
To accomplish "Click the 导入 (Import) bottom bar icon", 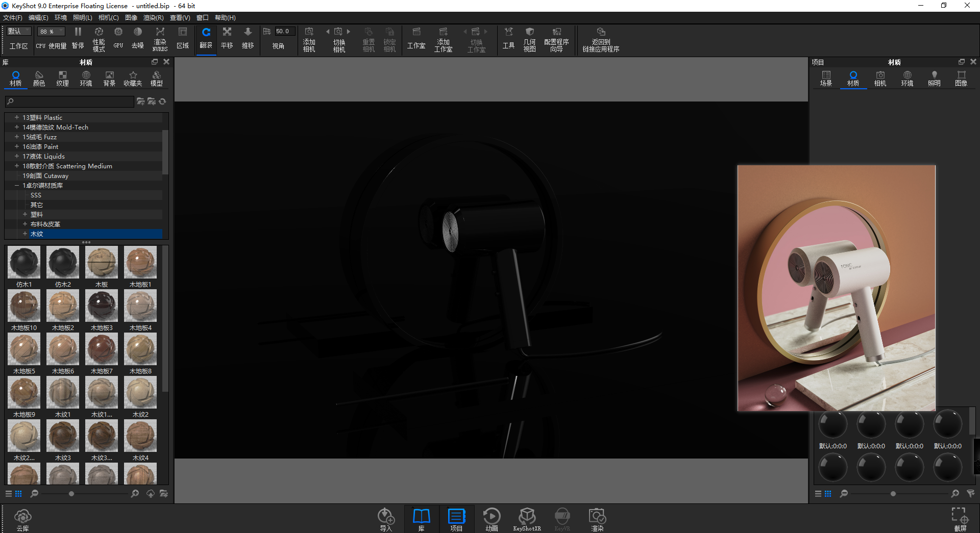I will tap(386, 520).
